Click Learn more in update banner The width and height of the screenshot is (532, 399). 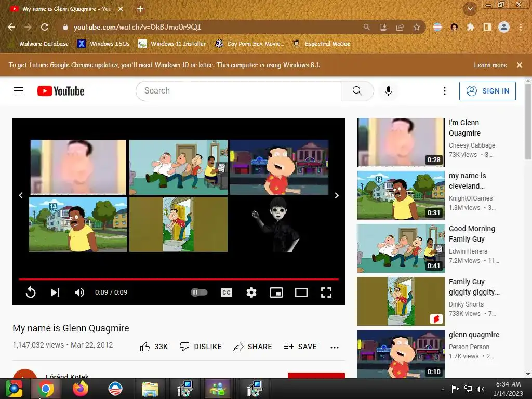pos(490,65)
